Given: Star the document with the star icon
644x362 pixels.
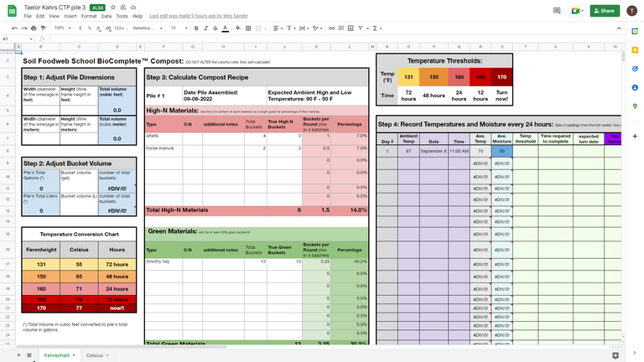Looking at the screenshot, I should [x=113, y=8].
